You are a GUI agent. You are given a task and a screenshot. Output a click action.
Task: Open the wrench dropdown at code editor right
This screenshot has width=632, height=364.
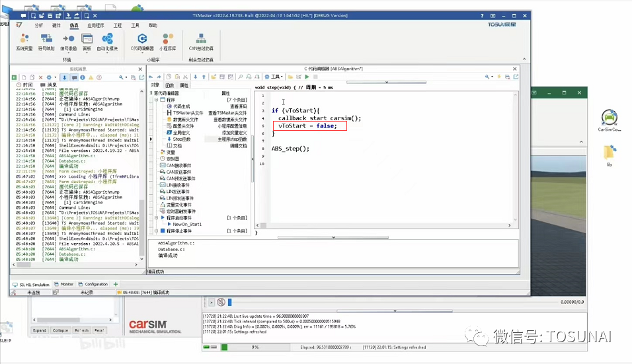click(488, 77)
